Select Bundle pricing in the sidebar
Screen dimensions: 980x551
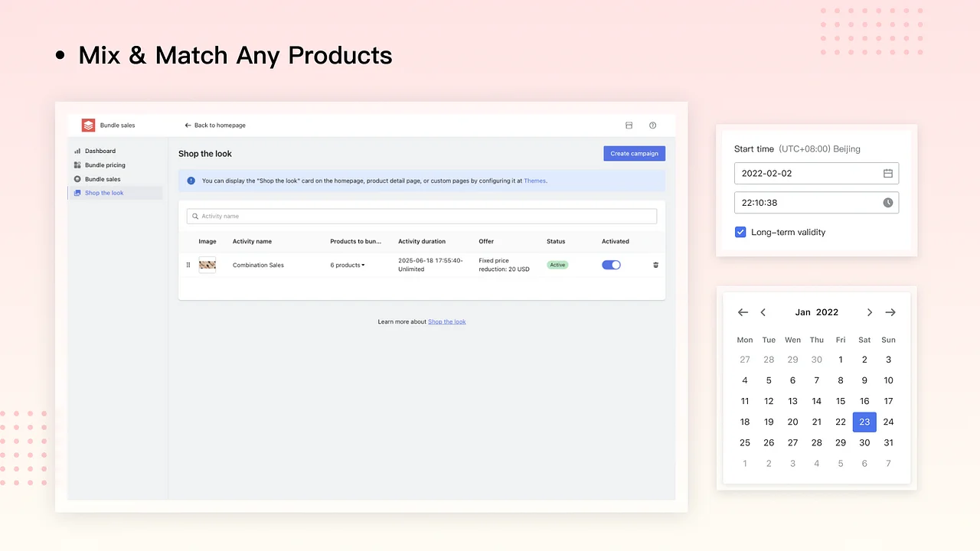[x=105, y=165]
